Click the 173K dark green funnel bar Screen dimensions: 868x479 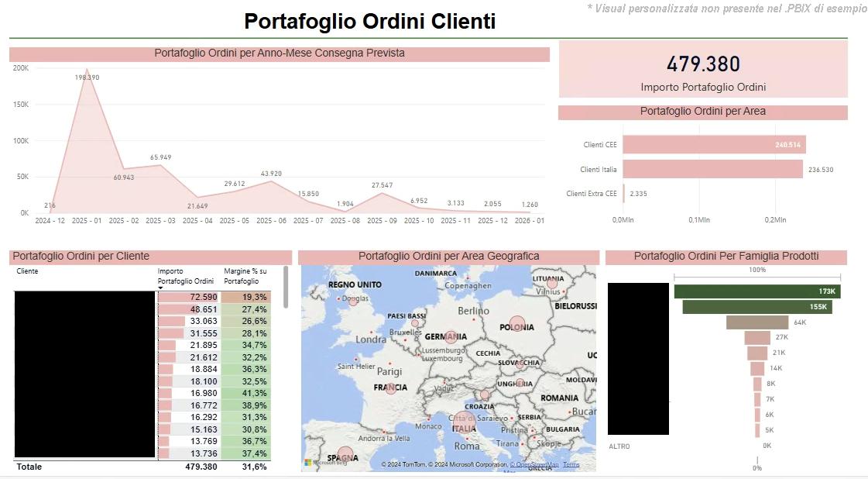(x=756, y=291)
